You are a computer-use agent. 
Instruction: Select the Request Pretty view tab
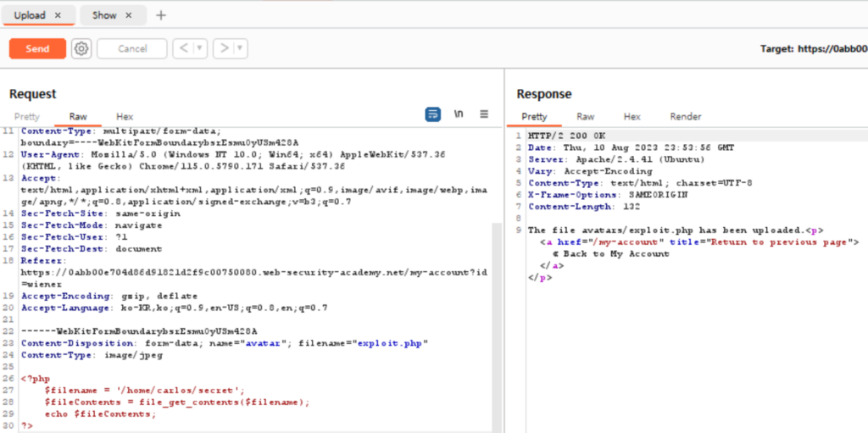pyautogui.click(x=27, y=117)
